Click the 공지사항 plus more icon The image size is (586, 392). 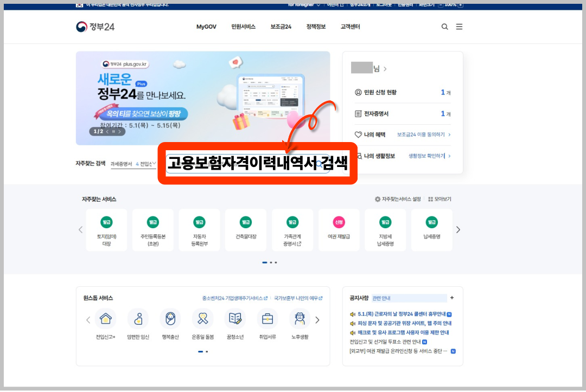click(452, 298)
